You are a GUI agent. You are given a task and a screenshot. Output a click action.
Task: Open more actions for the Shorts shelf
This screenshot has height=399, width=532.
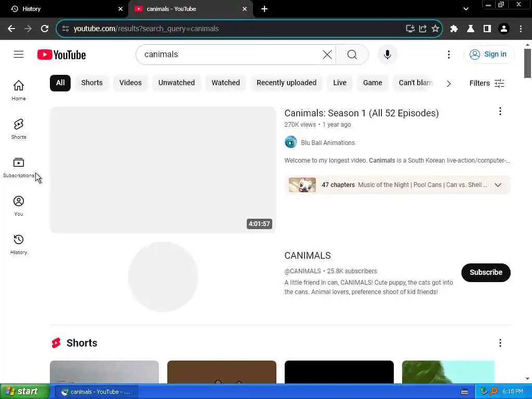tap(500, 343)
